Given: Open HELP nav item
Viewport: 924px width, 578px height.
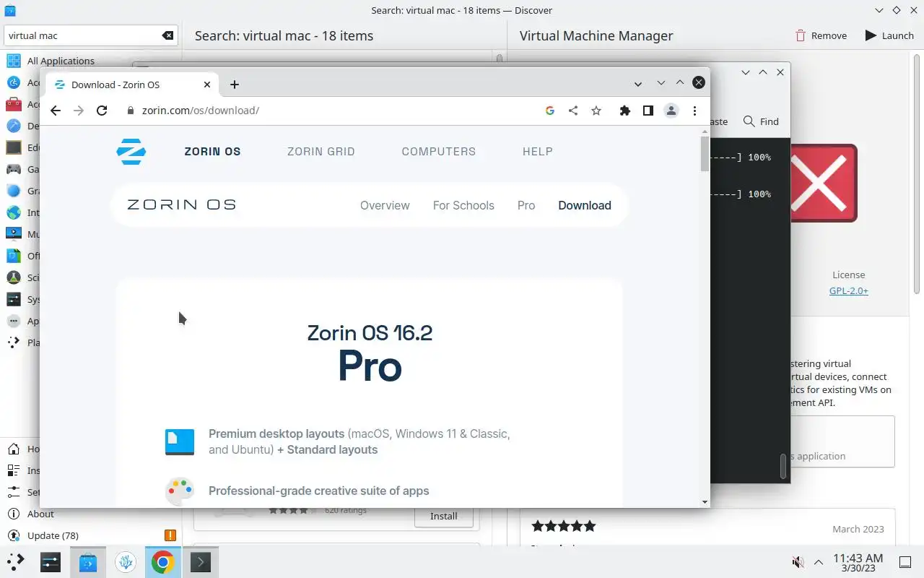Looking at the screenshot, I should coord(538,152).
